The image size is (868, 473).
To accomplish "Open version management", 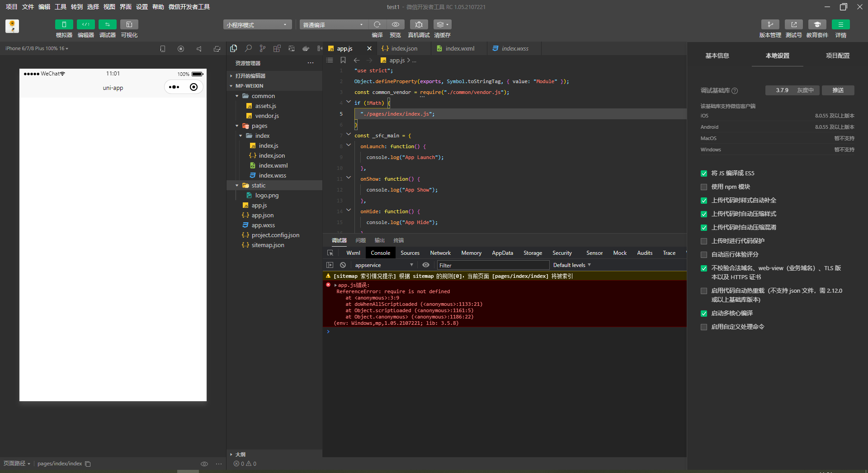I will coord(770,24).
